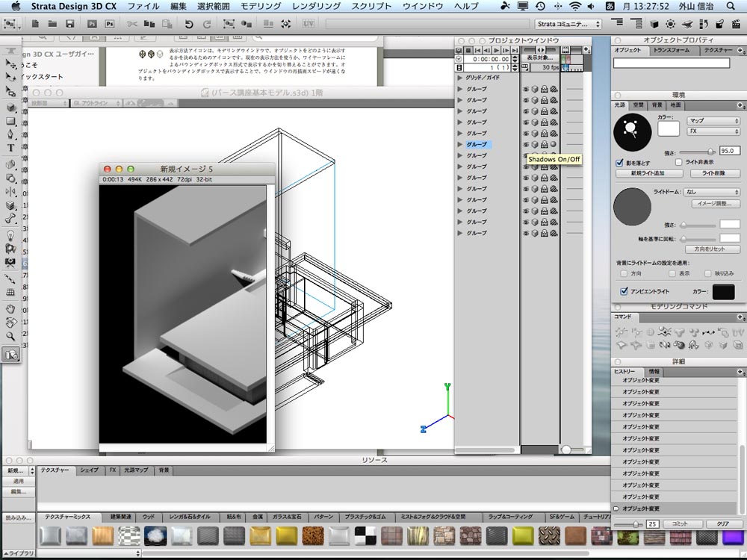
Task: Select the Text tool in the tool palette
Action: tap(11, 149)
